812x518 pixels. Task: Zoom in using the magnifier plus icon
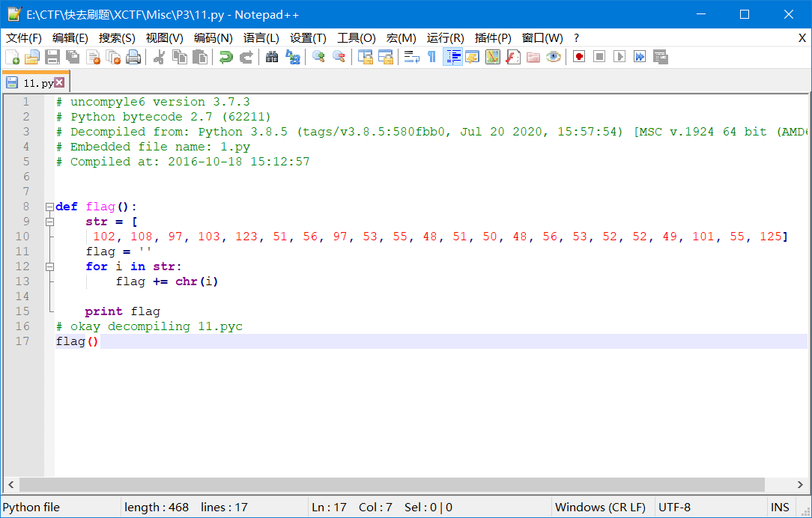coord(318,57)
